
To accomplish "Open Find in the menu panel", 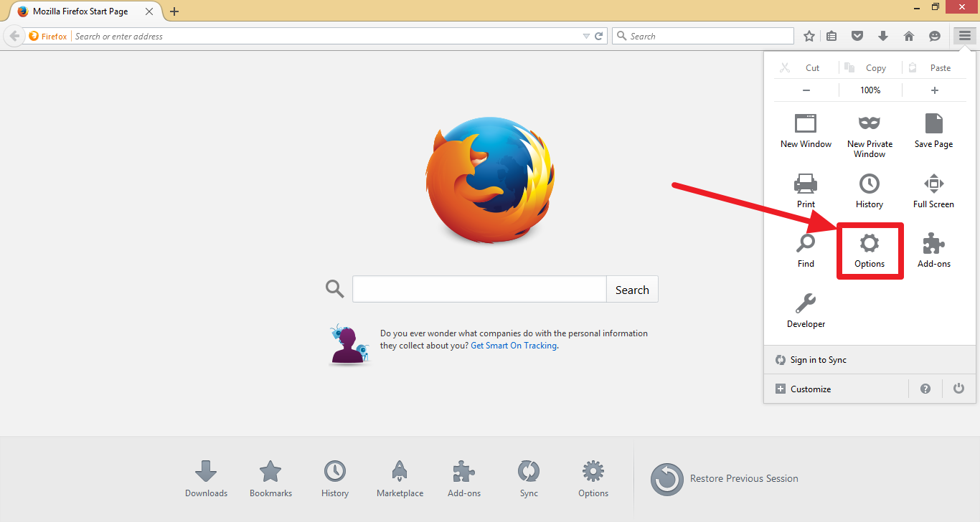I will pos(806,251).
